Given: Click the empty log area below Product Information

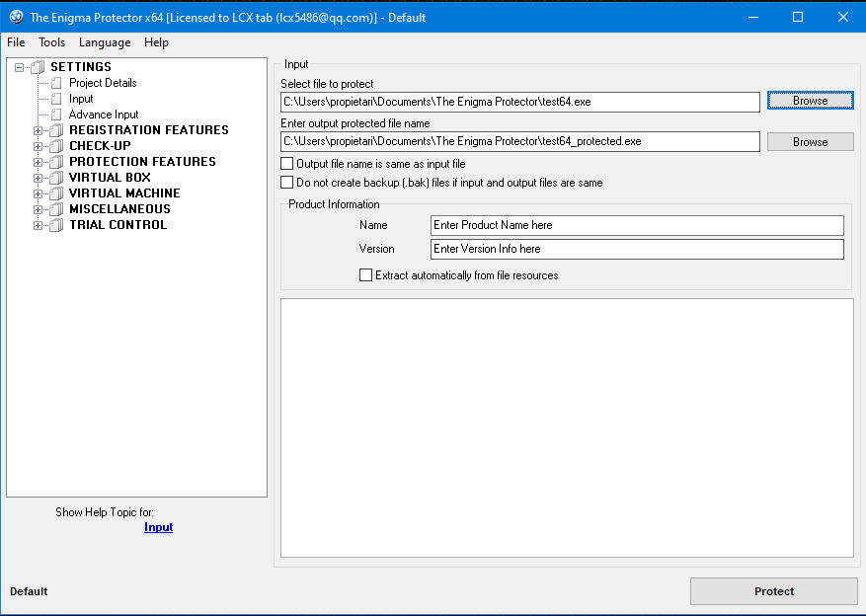Looking at the screenshot, I should pos(567,427).
